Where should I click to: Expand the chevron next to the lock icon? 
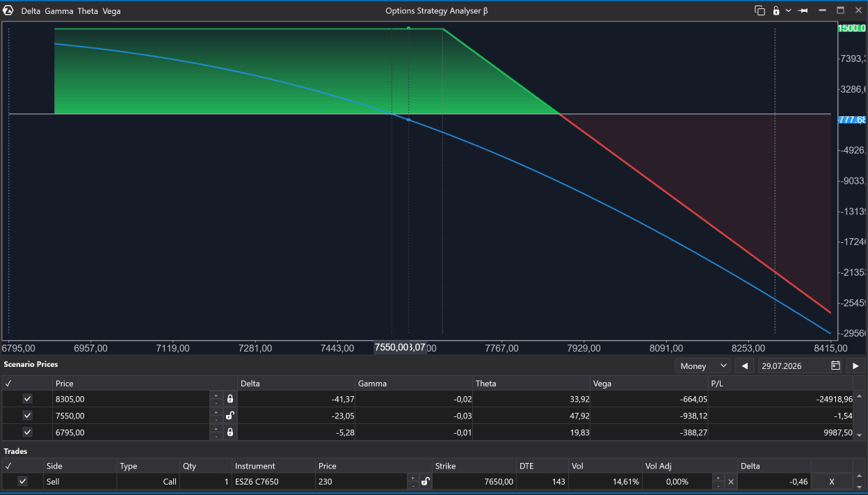[x=788, y=10]
